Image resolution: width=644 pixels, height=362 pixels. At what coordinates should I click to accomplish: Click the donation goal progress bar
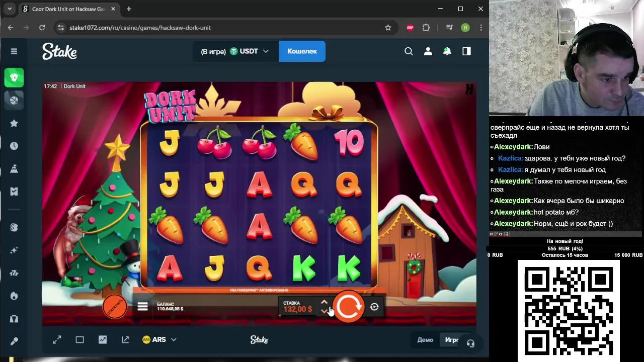(x=565, y=248)
